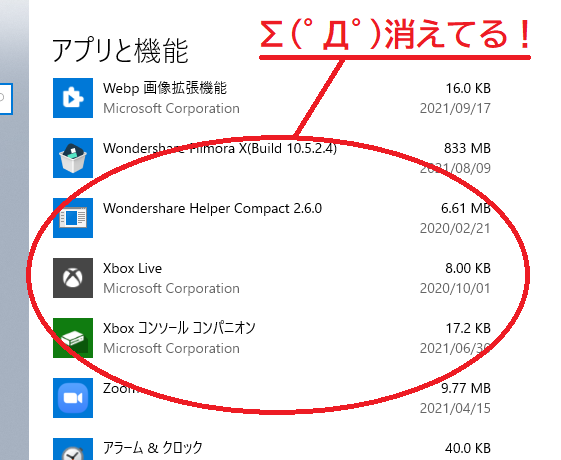Viewport: 561px width, 460px height.
Task: Click the 833 MB size value
Action: [x=467, y=148]
